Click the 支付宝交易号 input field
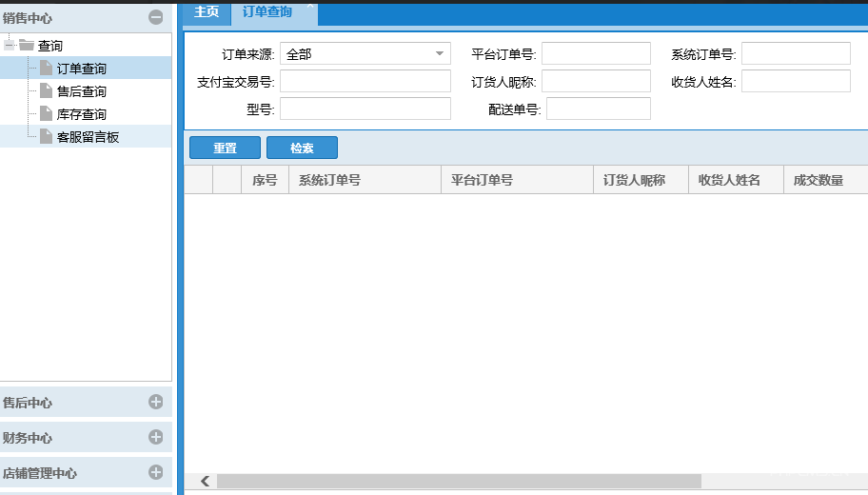 pos(365,82)
